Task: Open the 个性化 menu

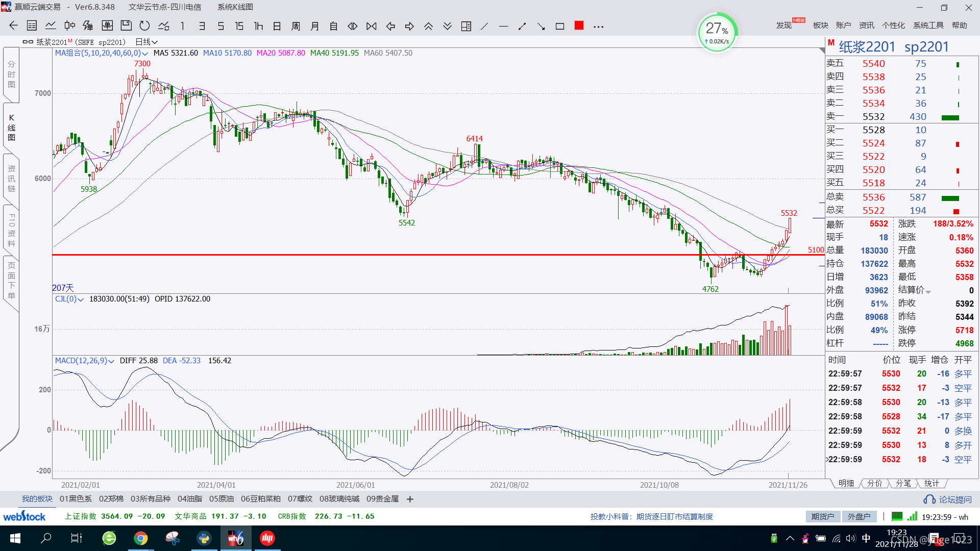Action: tap(893, 25)
